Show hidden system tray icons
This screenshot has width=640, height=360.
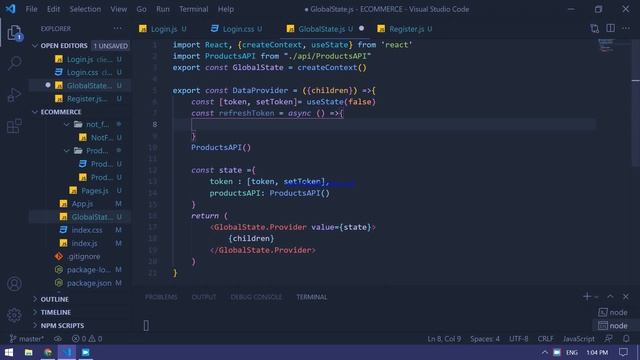click(x=545, y=352)
